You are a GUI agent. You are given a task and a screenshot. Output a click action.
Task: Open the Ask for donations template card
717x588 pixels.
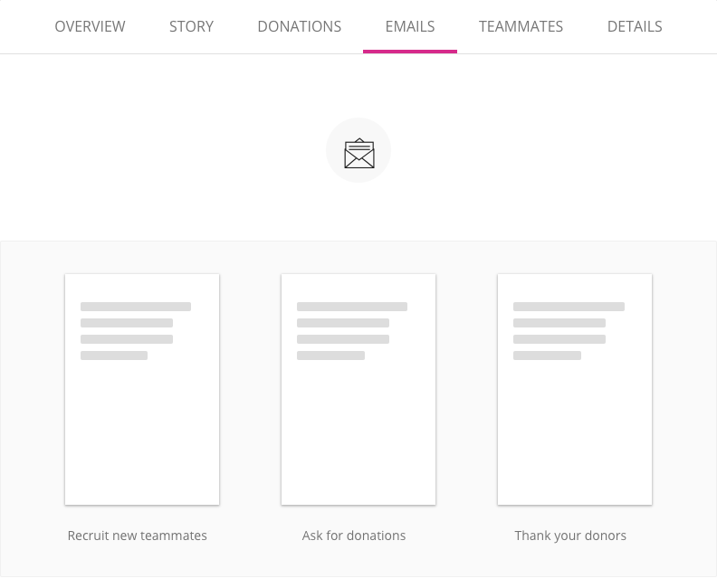[x=358, y=389]
